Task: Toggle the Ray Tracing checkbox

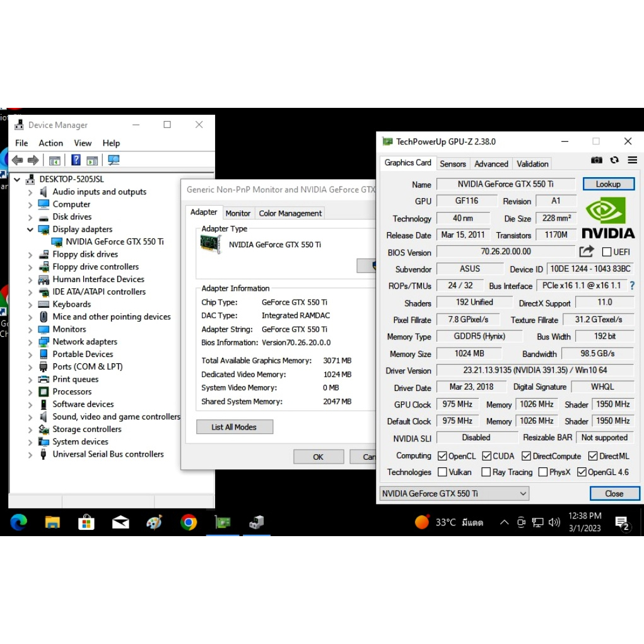Action: (486, 472)
